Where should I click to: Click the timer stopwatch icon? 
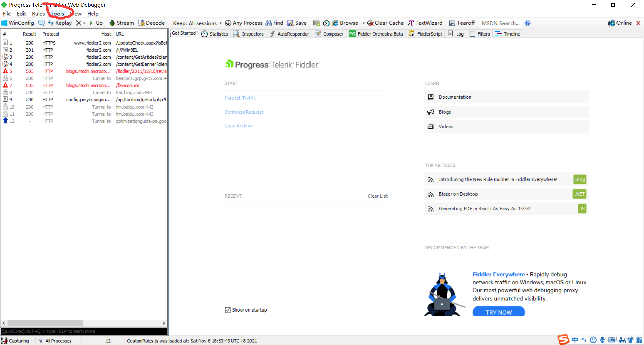[x=326, y=23]
